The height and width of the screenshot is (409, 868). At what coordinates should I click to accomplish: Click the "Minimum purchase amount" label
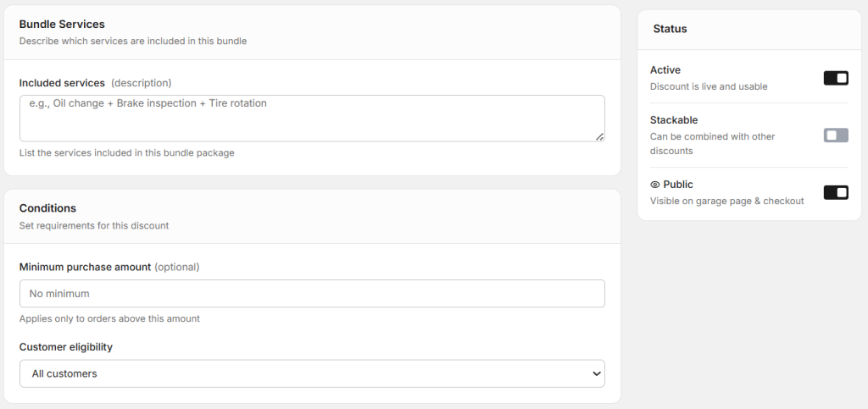tap(85, 267)
